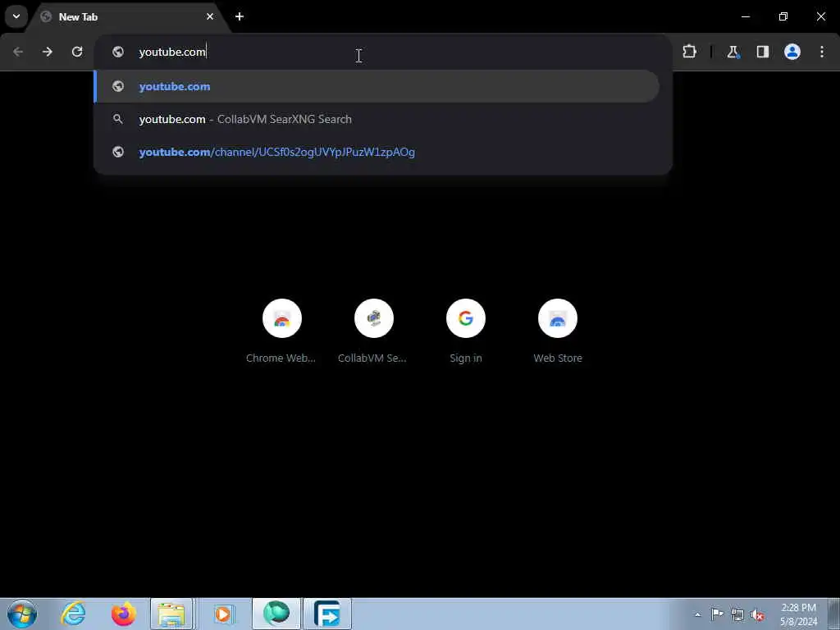Screen dimensions: 840x630
Task: Choose the first youtube.com suggestion
Action: pos(377,86)
